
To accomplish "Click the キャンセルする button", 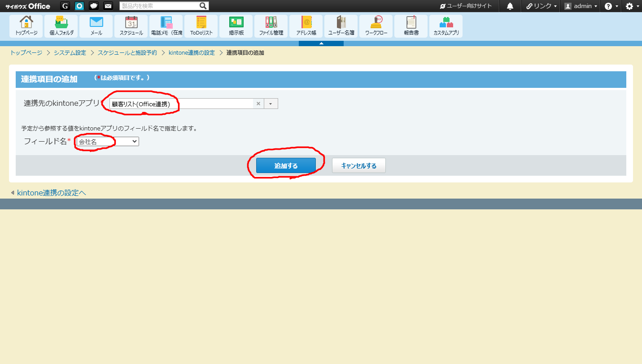I will [359, 165].
